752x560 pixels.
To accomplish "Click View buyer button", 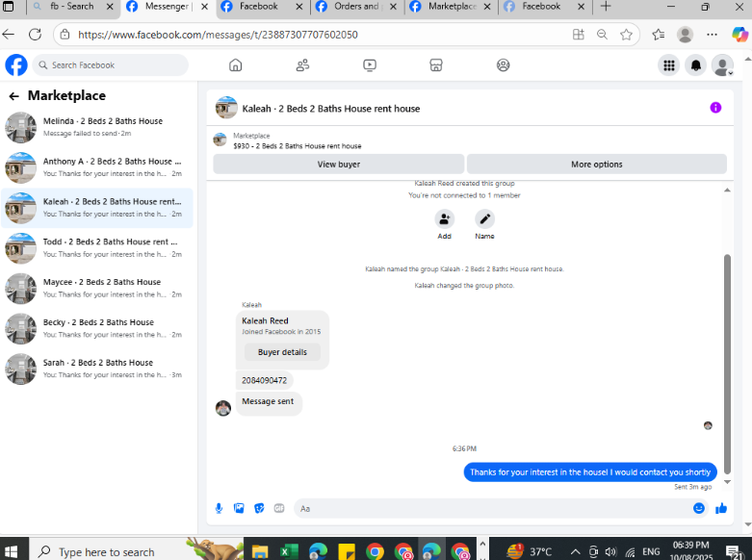I will coord(339,164).
